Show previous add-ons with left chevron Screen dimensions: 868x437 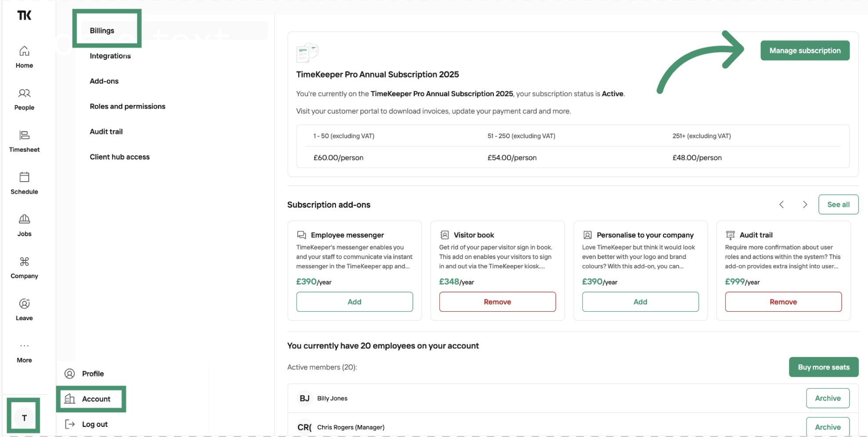tap(781, 204)
